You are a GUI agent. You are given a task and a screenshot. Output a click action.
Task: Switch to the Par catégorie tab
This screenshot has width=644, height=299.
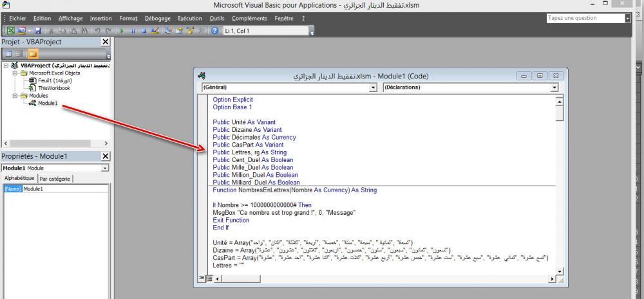click(x=55, y=179)
